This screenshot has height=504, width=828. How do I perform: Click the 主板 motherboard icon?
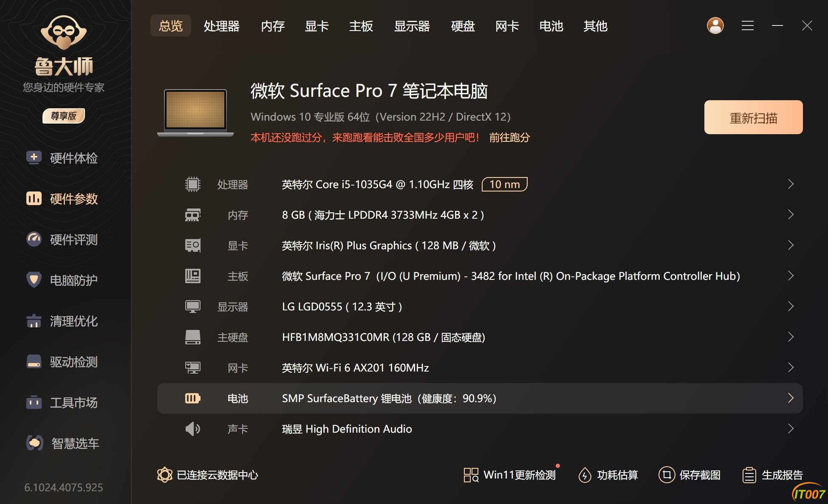193,276
